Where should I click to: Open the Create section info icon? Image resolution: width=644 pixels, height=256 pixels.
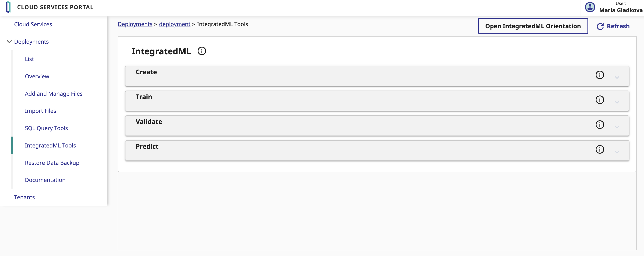click(x=599, y=75)
